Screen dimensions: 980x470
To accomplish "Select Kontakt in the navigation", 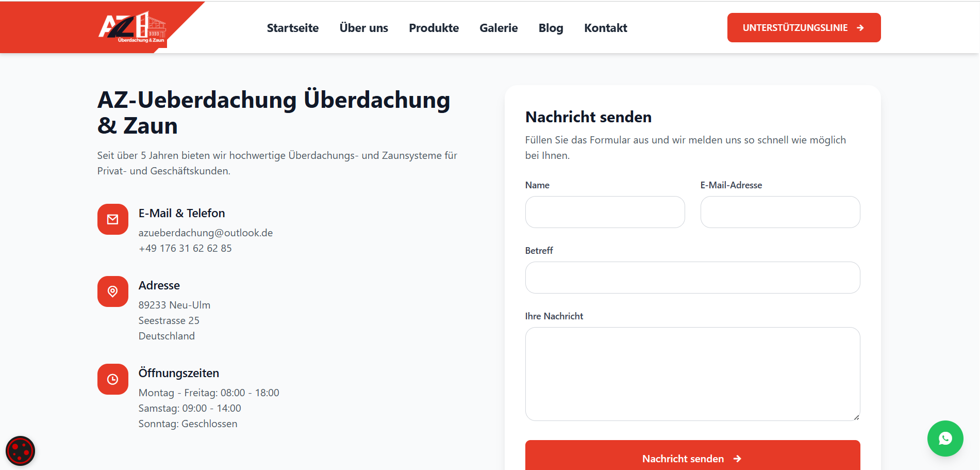I will click(x=606, y=28).
